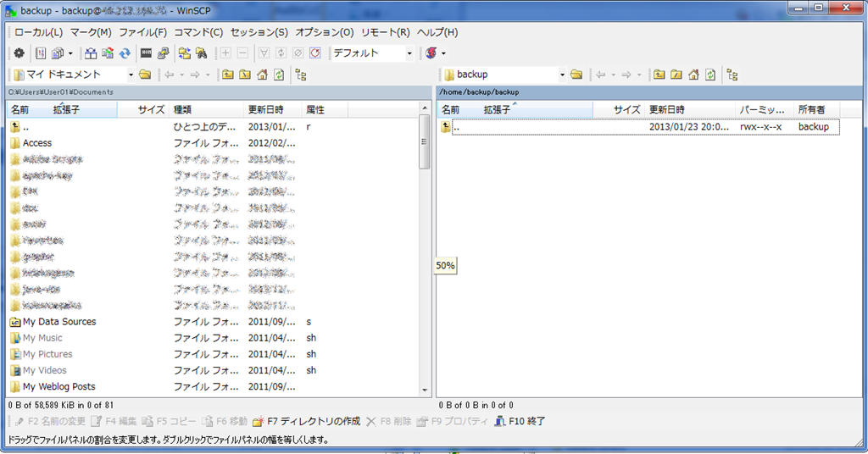Go to remote parent directory icon
The image size is (868, 454).
point(659,74)
